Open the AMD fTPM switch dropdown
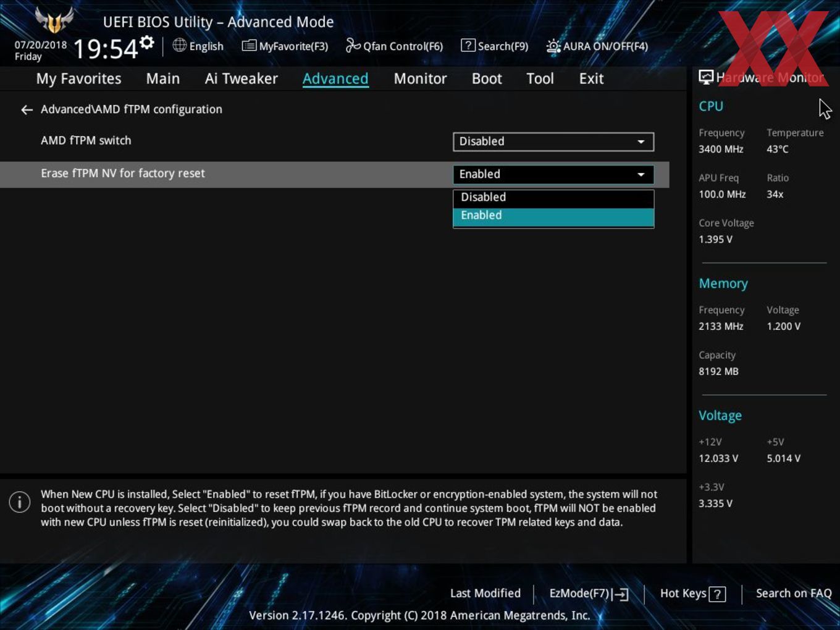This screenshot has height=630, width=840. point(553,141)
